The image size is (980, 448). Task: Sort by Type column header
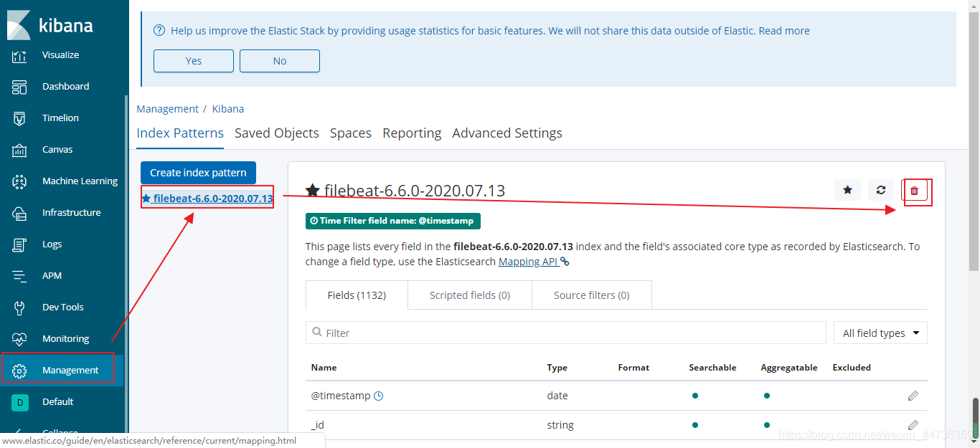pyautogui.click(x=557, y=368)
